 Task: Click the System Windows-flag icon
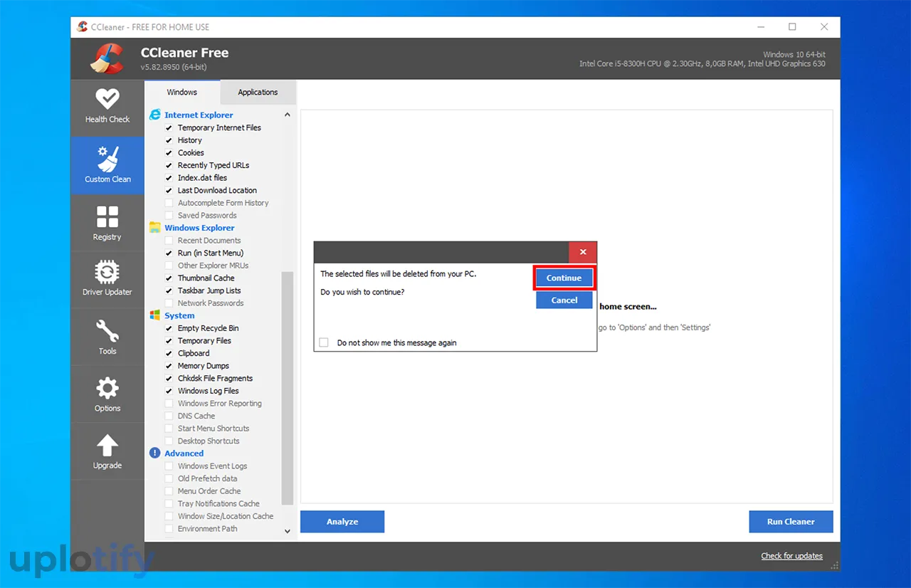point(155,315)
